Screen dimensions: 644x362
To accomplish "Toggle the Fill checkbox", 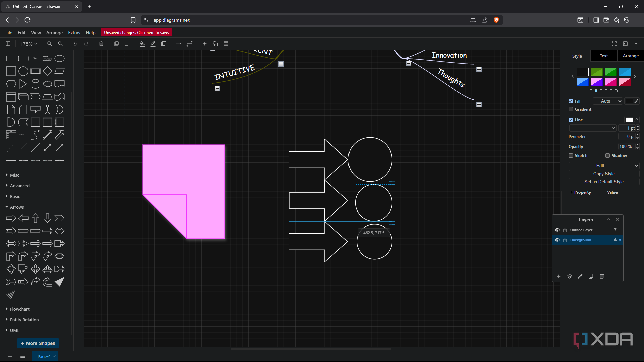I will click(x=571, y=101).
